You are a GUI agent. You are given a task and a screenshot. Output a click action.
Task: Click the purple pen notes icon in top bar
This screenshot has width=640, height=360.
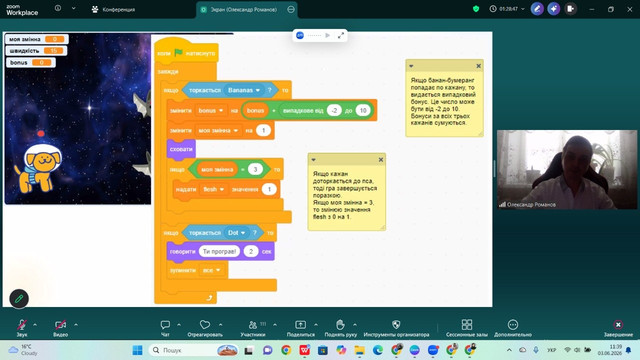pos(537,9)
